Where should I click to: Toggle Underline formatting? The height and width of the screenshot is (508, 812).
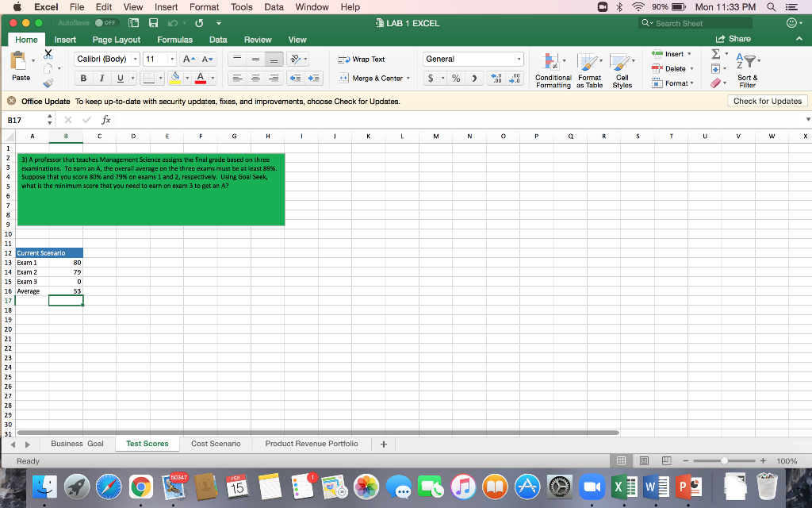pyautogui.click(x=121, y=79)
